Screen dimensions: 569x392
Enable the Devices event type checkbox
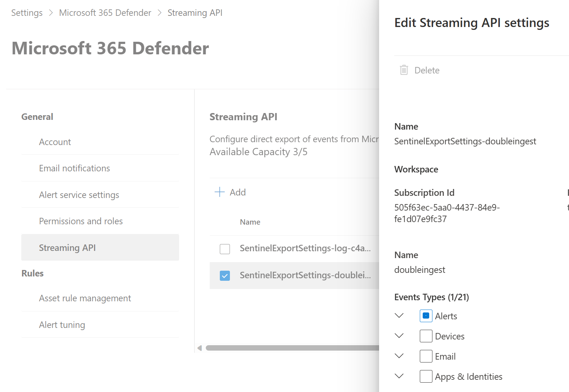coord(426,336)
